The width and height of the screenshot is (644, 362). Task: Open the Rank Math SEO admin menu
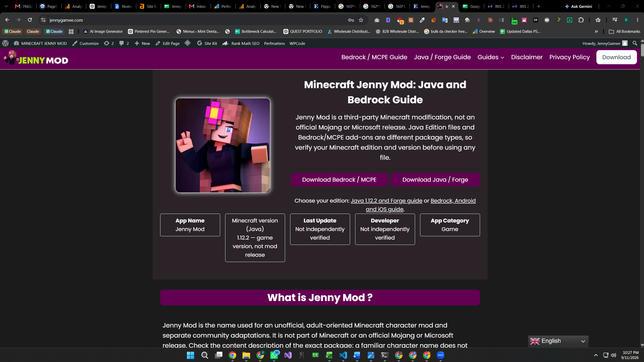241,43
